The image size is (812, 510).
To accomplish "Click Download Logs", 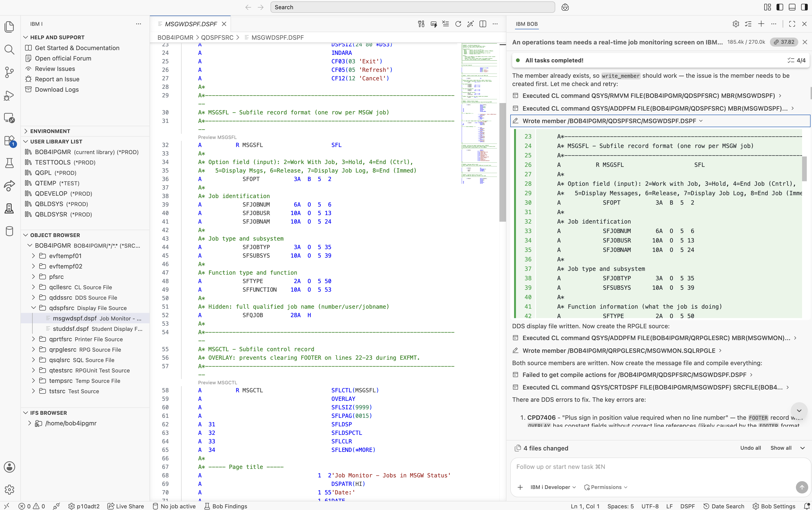I will pyautogui.click(x=57, y=89).
